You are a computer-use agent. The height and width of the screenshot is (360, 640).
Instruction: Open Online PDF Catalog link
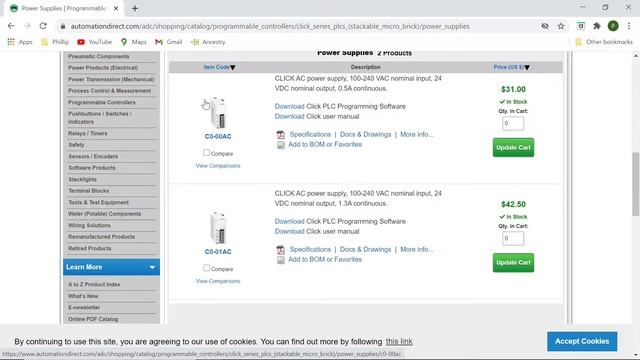coord(93,319)
